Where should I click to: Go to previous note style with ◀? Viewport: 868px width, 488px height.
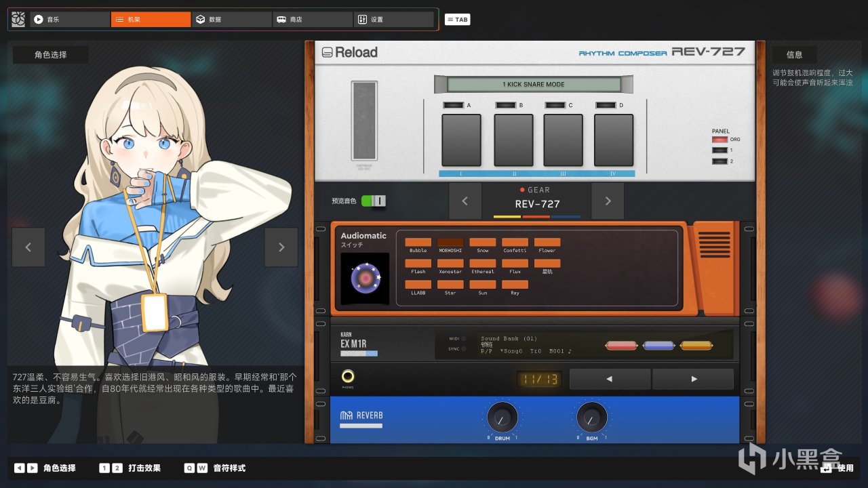coord(610,379)
